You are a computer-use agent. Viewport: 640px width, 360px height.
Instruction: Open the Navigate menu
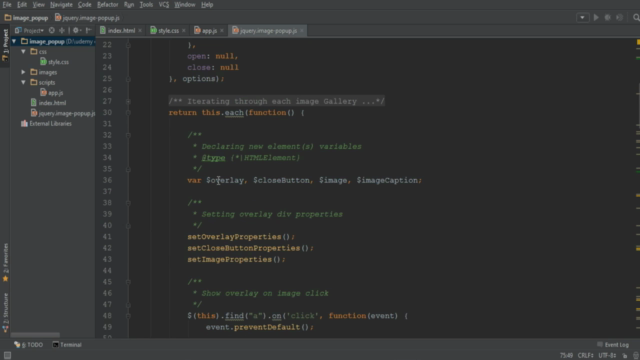coord(61,4)
